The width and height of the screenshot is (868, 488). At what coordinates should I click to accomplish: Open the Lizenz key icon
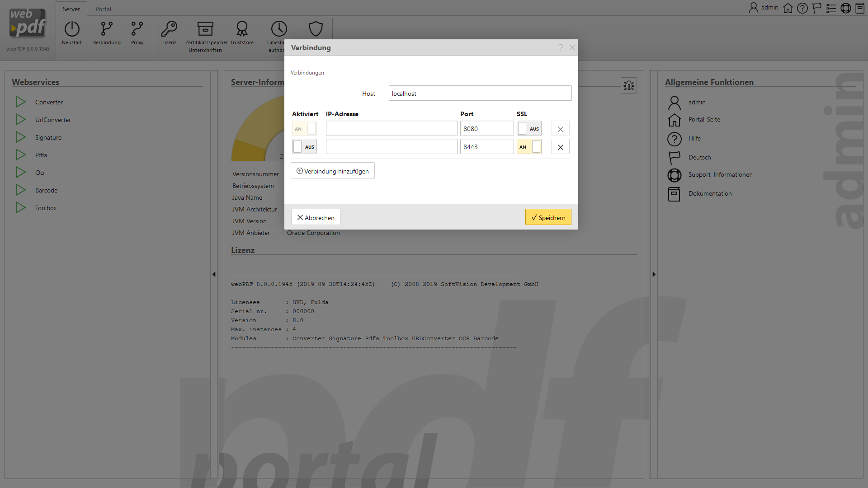(x=169, y=29)
